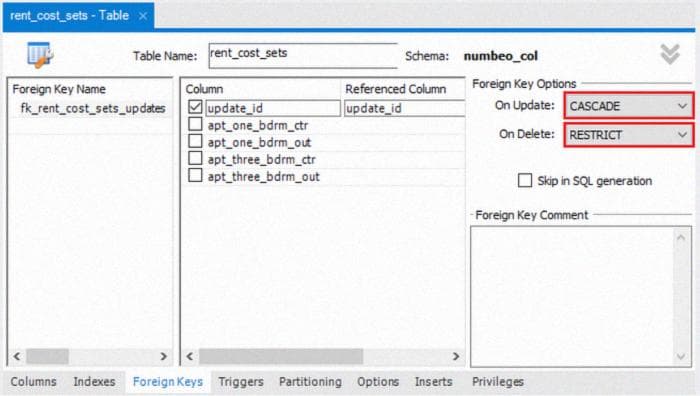Viewport: 700px width, 396px height.
Task: Enable Skip in SQL generation checkbox
Action: (x=525, y=180)
